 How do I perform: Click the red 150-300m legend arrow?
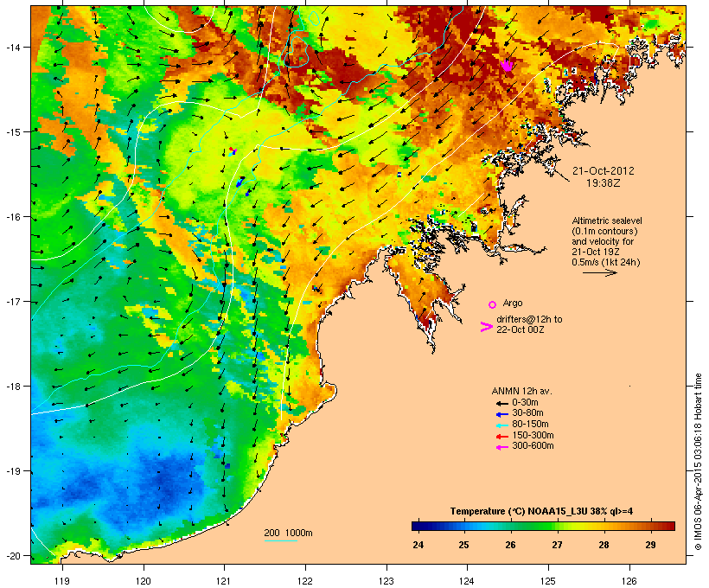tap(501, 436)
